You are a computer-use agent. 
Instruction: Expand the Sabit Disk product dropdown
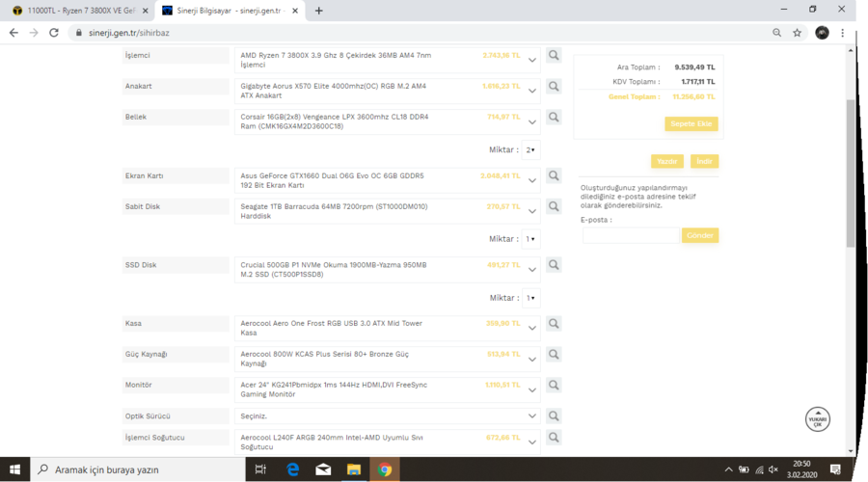tap(532, 211)
